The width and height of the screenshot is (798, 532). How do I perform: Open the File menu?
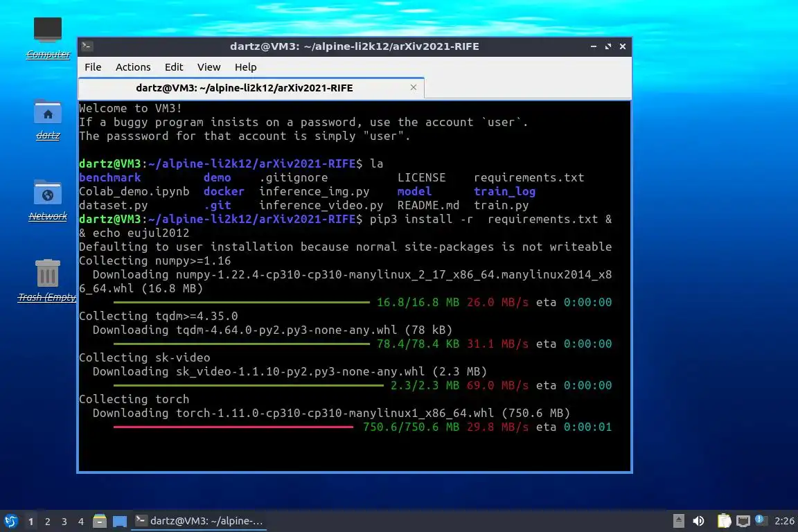[x=93, y=67]
